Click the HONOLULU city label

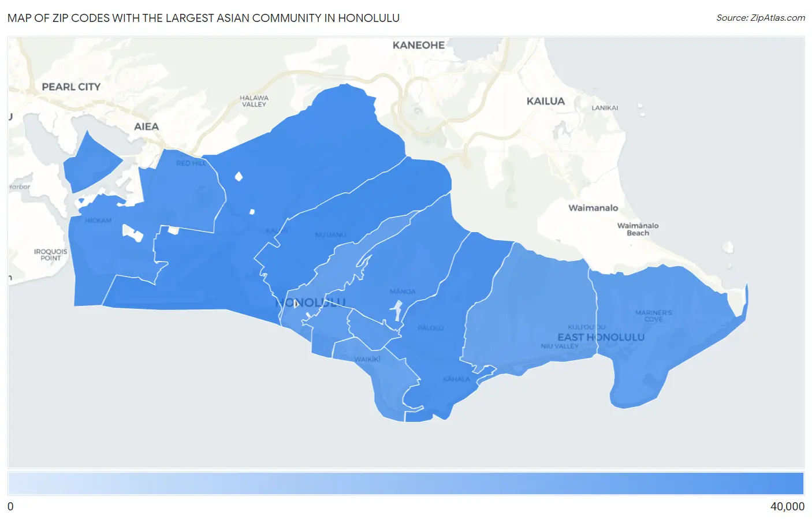(311, 303)
